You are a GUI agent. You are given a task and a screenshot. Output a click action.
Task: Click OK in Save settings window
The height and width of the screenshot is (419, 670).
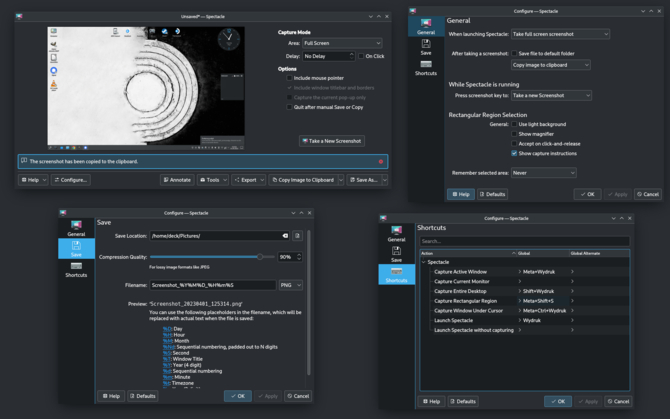click(238, 396)
